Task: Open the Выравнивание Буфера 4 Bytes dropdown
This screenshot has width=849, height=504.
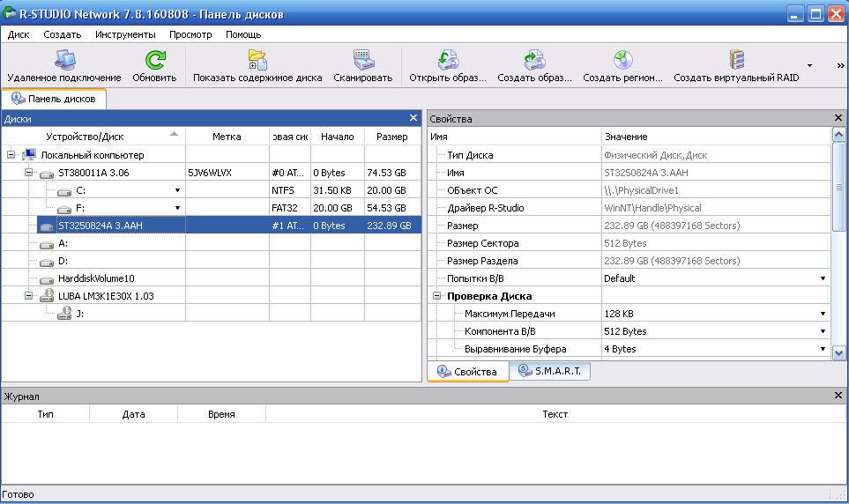Action: click(823, 349)
